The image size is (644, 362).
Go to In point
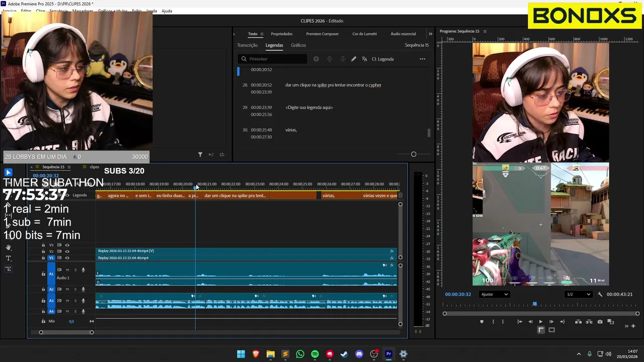(x=520, y=322)
